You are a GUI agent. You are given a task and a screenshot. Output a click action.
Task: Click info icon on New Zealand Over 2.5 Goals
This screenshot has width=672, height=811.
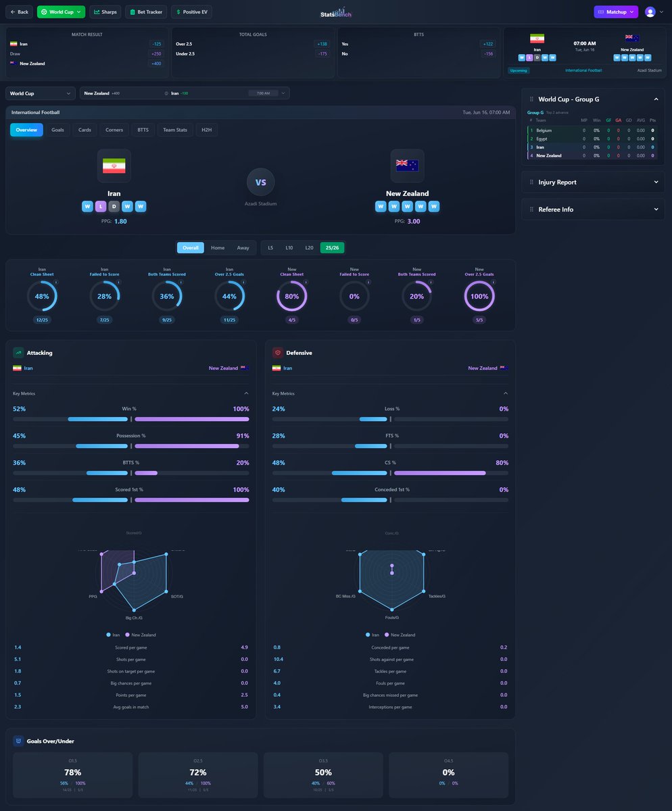click(x=493, y=282)
